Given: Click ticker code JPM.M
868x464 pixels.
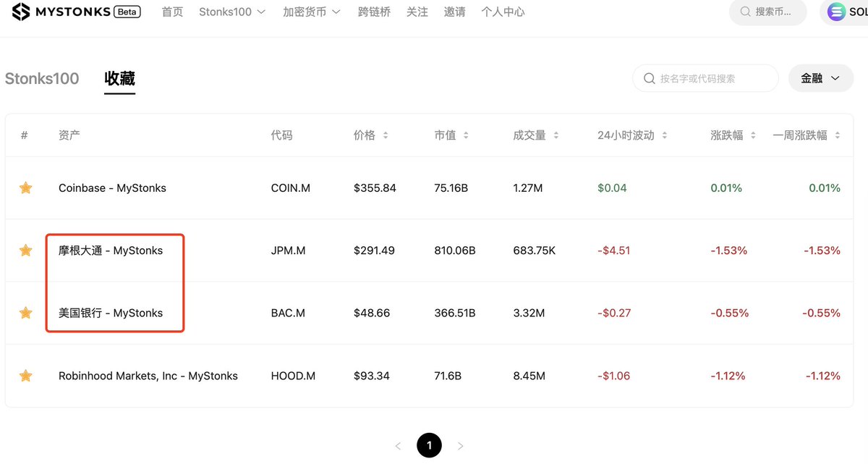Looking at the screenshot, I should pyautogui.click(x=289, y=250).
